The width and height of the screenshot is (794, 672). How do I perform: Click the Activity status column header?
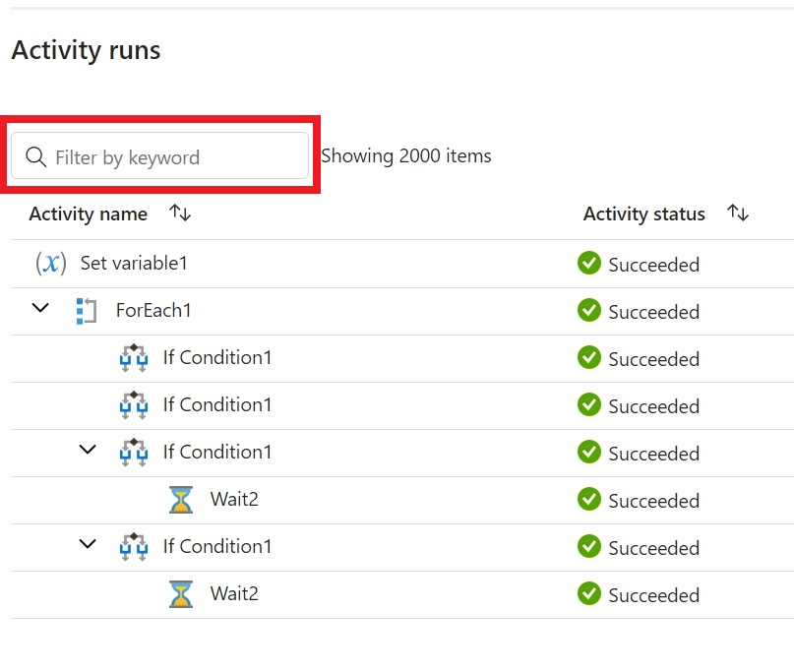tap(643, 214)
